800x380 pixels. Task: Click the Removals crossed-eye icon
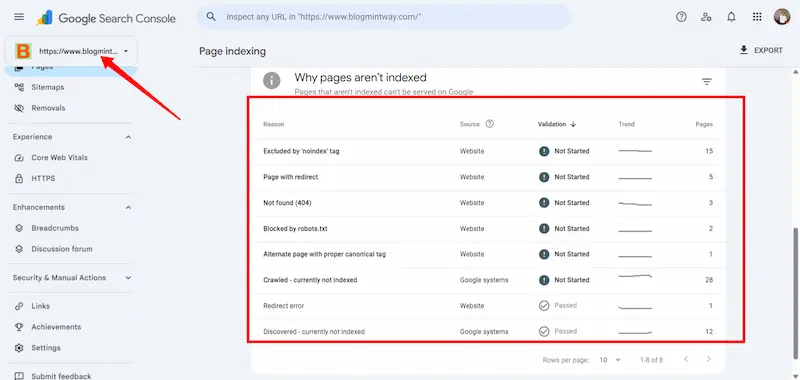19,108
